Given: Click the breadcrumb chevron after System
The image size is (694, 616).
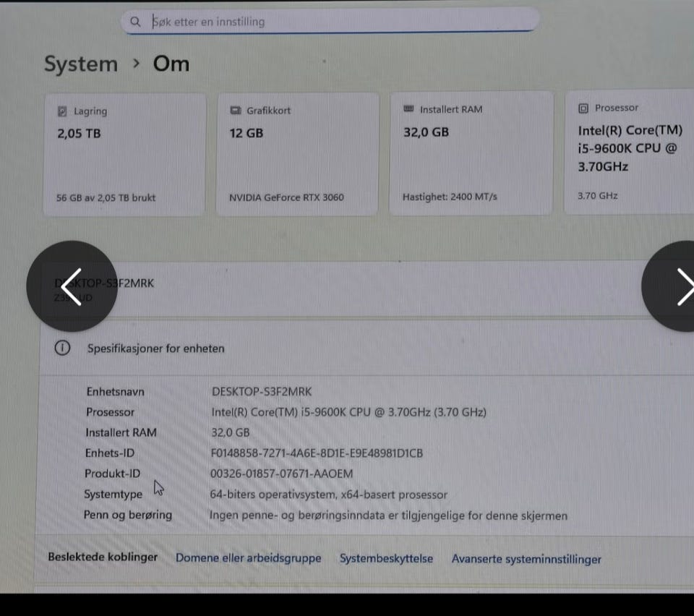Looking at the screenshot, I should pos(137,64).
